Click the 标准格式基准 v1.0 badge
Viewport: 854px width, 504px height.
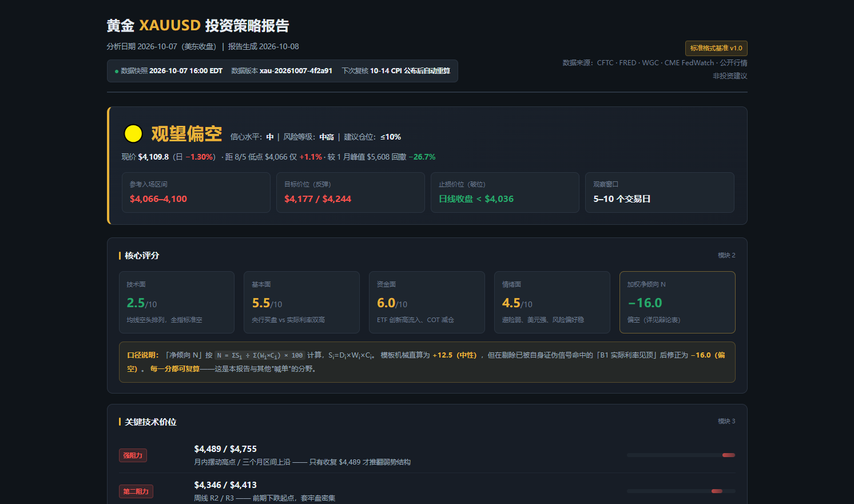click(x=716, y=48)
